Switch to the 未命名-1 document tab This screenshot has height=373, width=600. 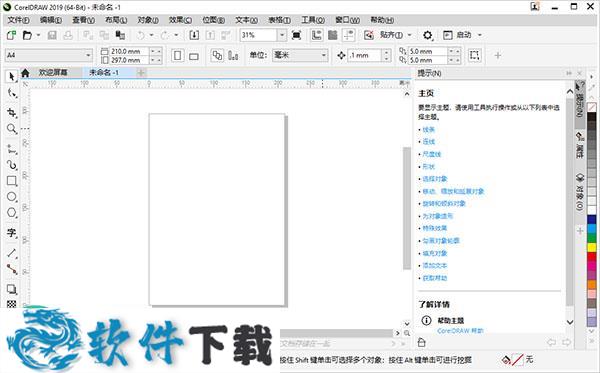pyautogui.click(x=104, y=73)
